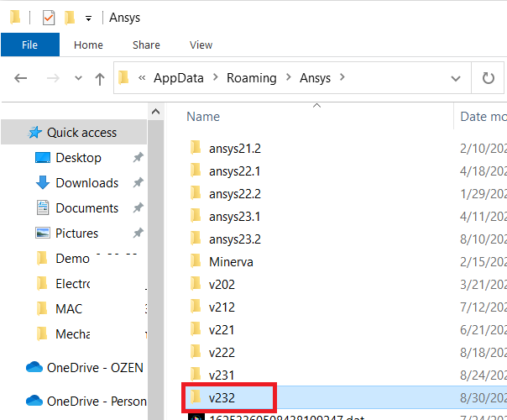Viewport: 507px width, 420px height.
Task: Open the recent locations dropdown chevron
Action: (x=79, y=79)
